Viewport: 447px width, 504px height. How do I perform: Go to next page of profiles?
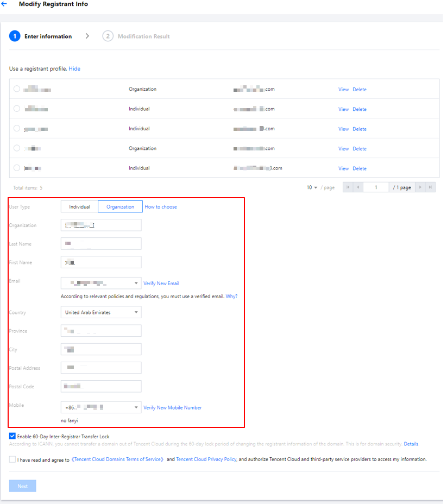pos(420,187)
